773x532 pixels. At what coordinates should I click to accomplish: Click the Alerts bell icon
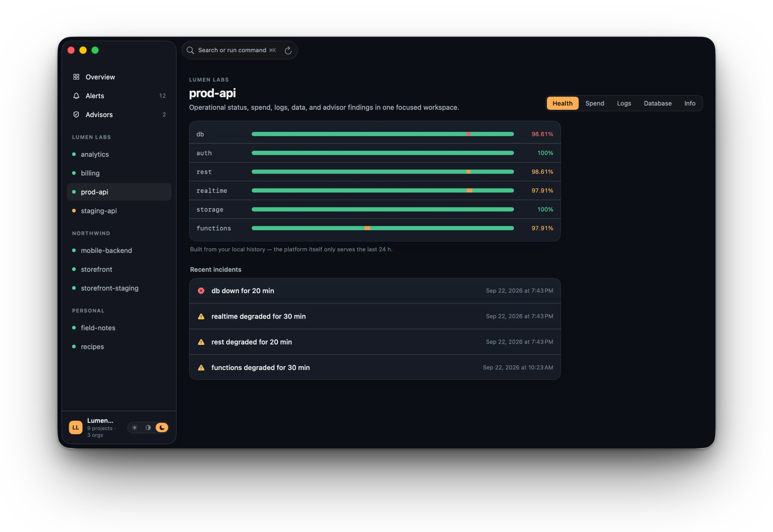(x=76, y=96)
